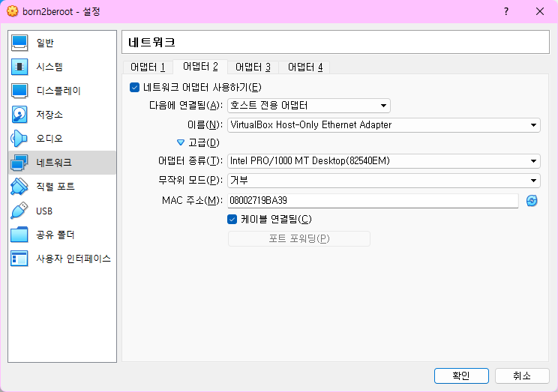558x392 pixels.
Task: Click the VirtualBox gear icon in title bar
Action: coord(13,11)
